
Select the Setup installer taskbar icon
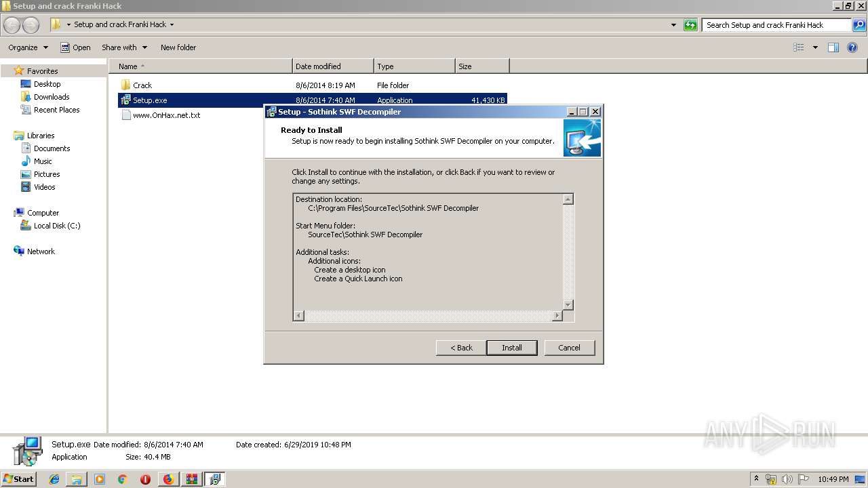pyautogui.click(x=214, y=479)
